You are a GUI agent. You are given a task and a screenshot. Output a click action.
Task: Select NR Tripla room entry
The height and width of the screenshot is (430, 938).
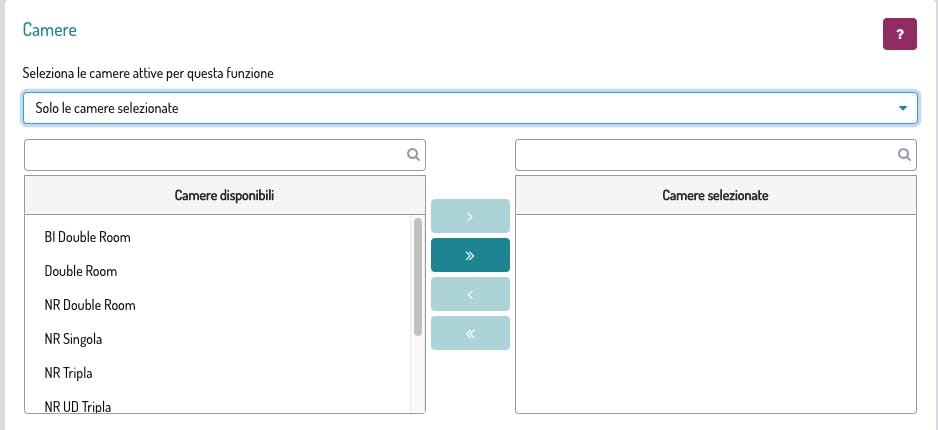pyautogui.click(x=70, y=373)
